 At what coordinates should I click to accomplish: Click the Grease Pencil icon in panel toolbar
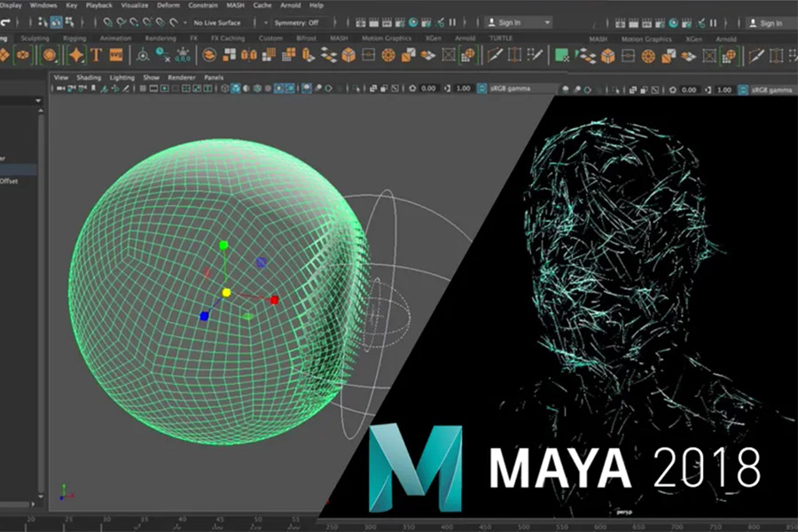[126, 89]
